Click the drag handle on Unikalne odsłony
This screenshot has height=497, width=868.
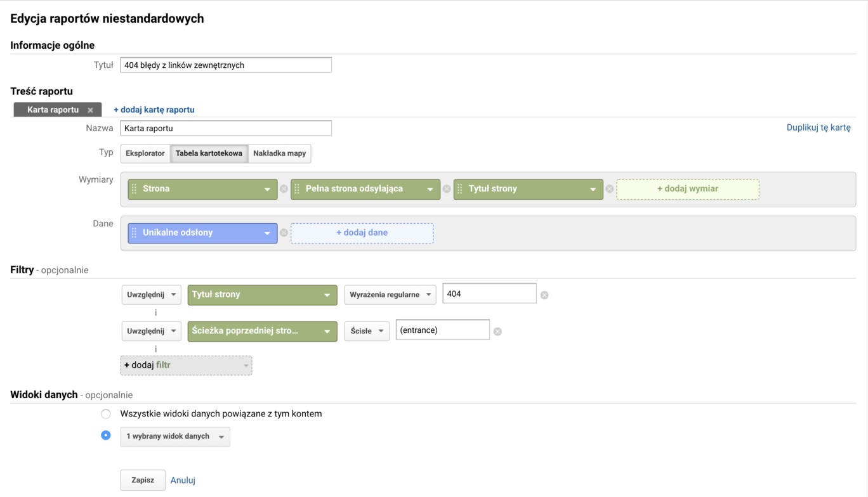[x=134, y=233]
